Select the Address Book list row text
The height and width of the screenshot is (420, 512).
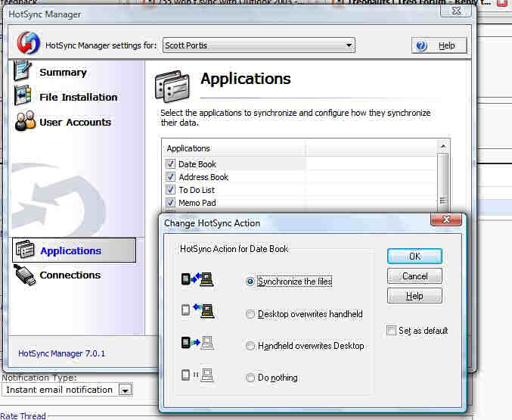click(203, 177)
